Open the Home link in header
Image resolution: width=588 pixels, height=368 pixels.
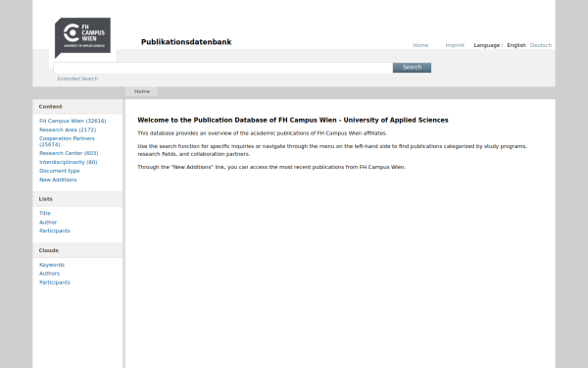[420, 45]
